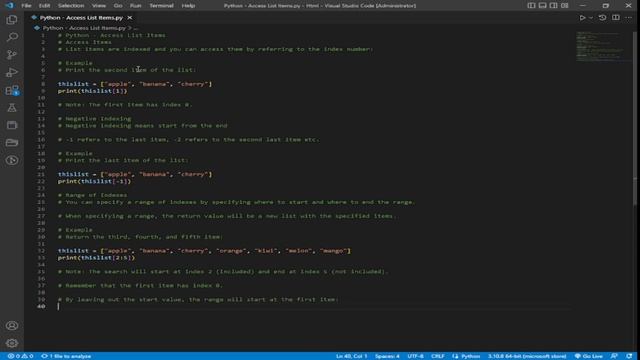The height and width of the screenshot is (360, 640).
Task: Open the Selection menu
Action: point(71,5)
